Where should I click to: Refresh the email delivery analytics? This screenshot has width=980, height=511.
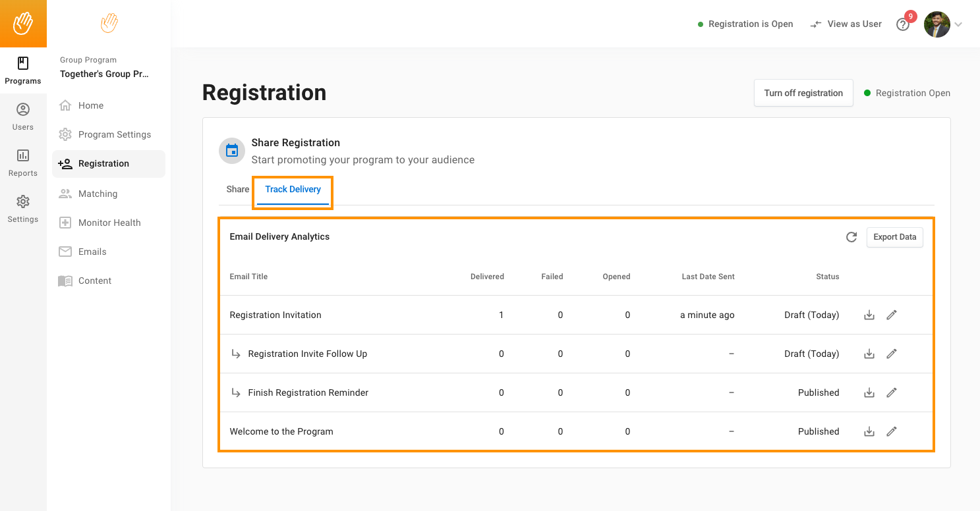[x=851, y=237]
